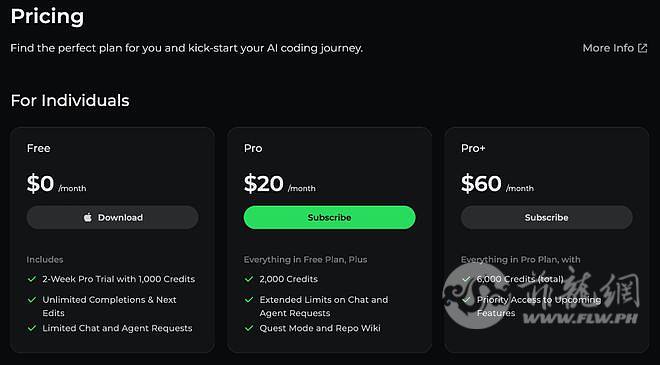Subscribe to the $20 Pro plan
660x365 pixels.
click(x=330, y=218)
